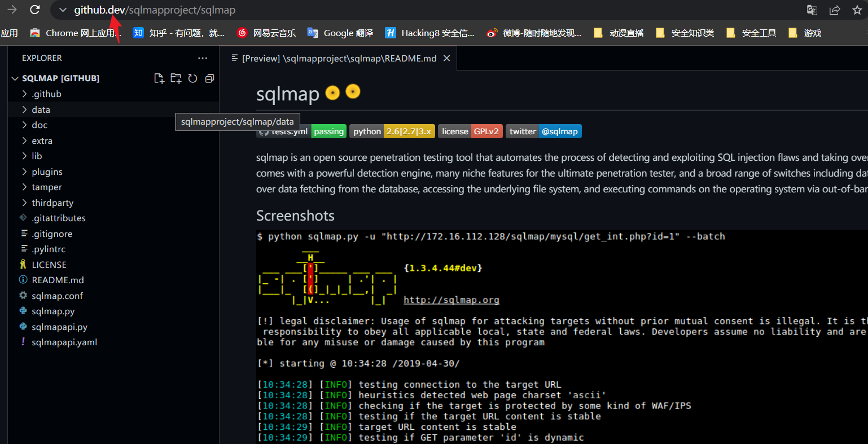Viewport: 868px width, 444px height.
Task: Click the license GPLv2 badge
Action: (x=470, y=131)
